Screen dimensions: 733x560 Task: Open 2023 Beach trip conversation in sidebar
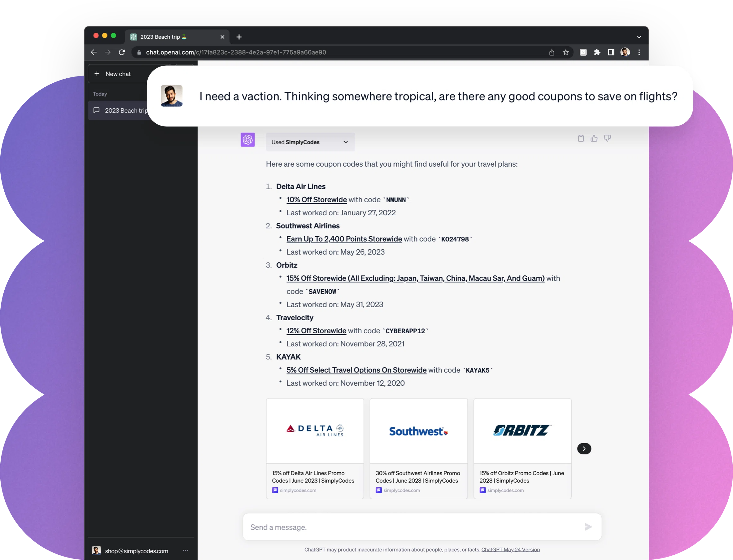pos(118,110)
